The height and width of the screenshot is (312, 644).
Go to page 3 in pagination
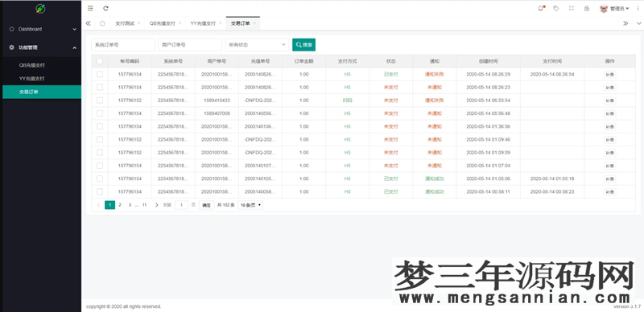click(x=130, y=205)
